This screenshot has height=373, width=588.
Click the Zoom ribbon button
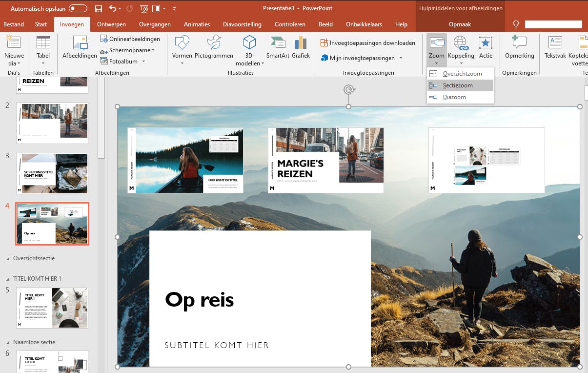pos(437,50)
